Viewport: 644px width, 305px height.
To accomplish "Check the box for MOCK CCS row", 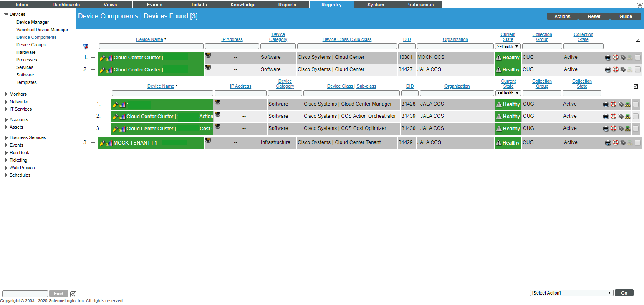I will click(x=638, y=58).
